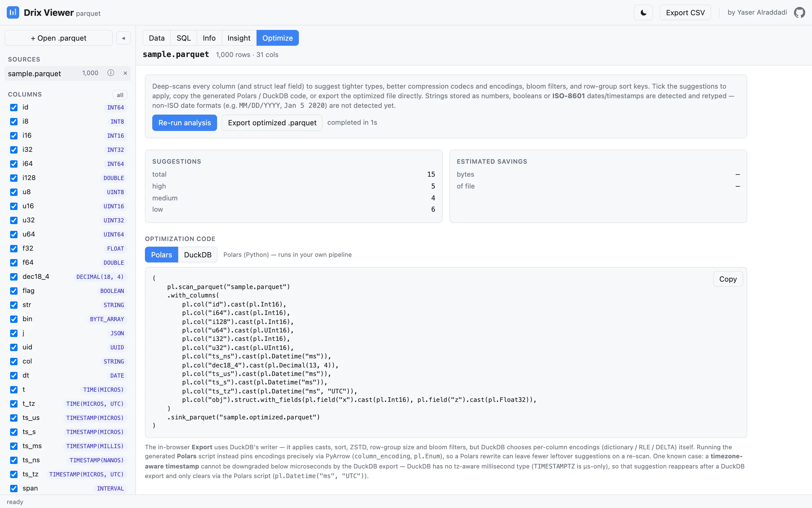Uncheck the id column checkbox
812x508 pixels.
14,108
